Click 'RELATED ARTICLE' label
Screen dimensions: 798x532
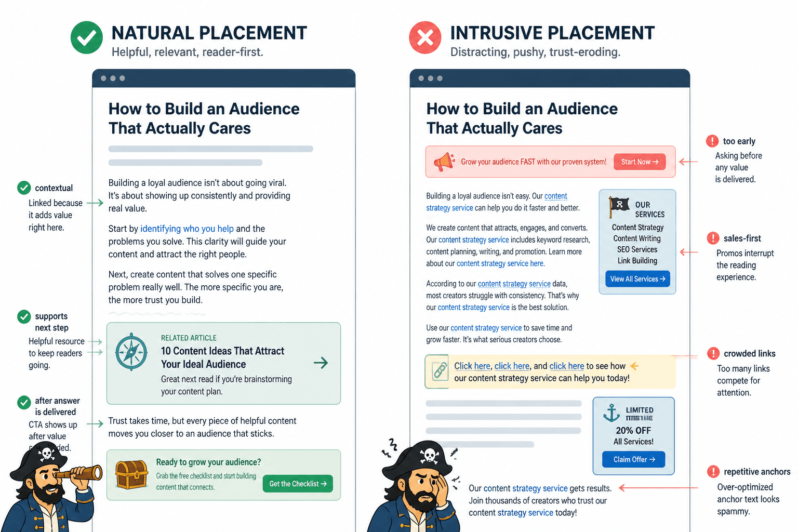pyautogui.click(x=189, y=338)
